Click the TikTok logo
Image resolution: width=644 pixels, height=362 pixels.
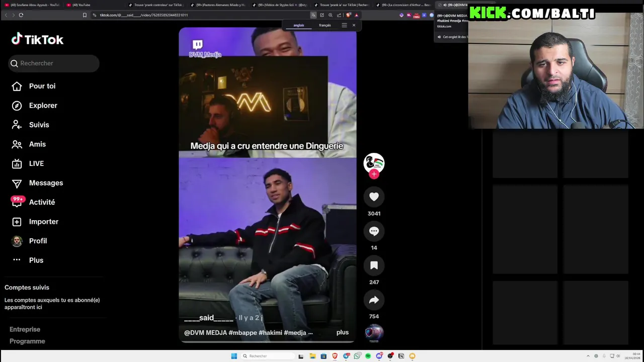pos(37,39)
